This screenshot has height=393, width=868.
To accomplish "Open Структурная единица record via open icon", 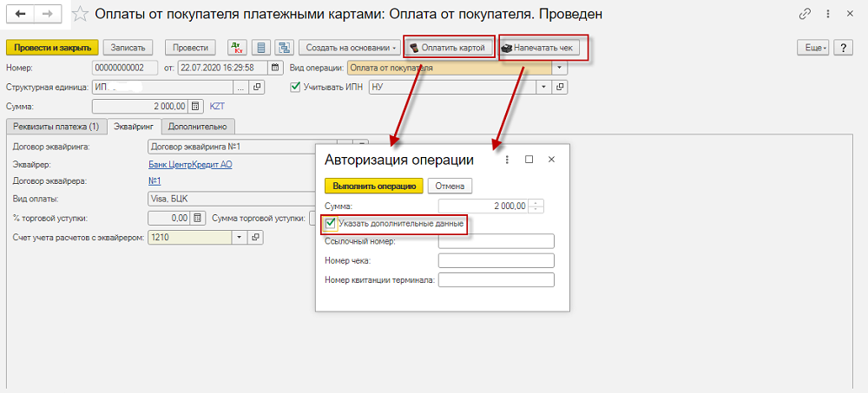I will (x=257, y=87).
